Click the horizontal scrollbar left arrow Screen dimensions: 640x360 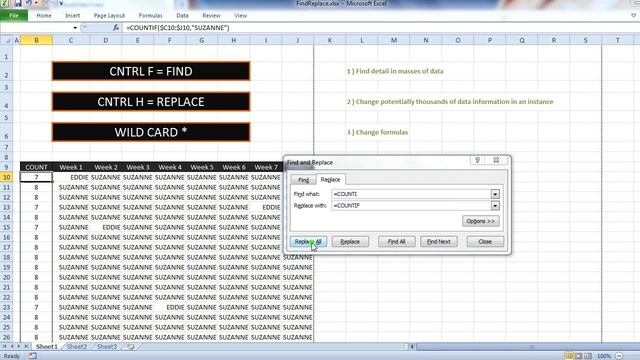pyautogui.click(x=412, y=347)
